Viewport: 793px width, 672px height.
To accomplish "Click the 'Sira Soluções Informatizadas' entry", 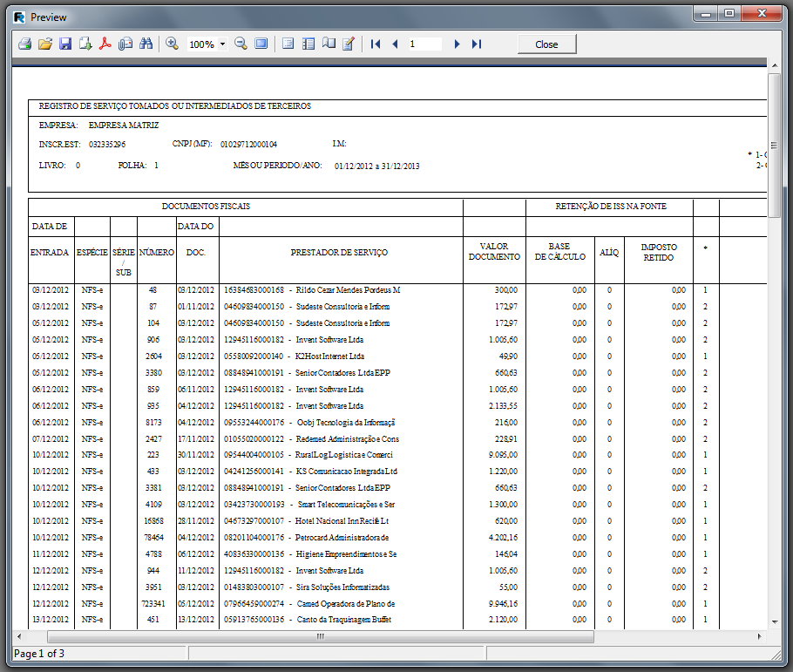I will (342, 587).
